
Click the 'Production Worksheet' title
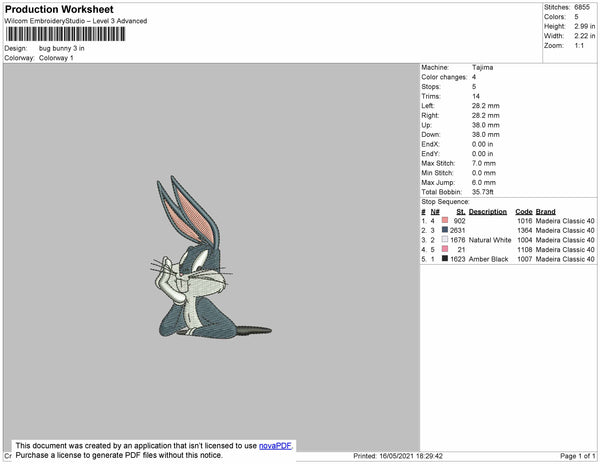59,9
